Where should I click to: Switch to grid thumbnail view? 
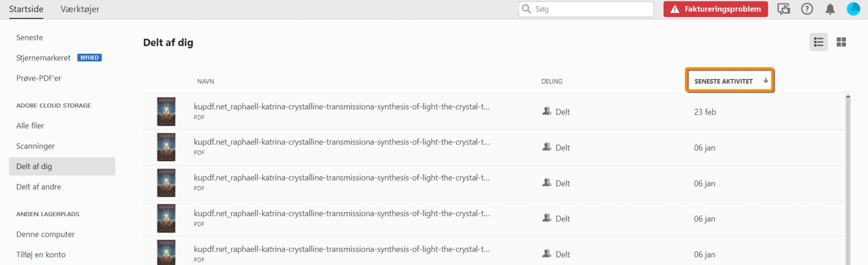(x=841, y=42)
